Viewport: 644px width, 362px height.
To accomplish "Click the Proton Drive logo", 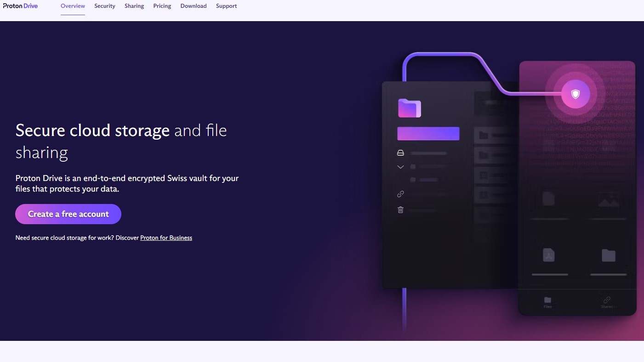I will [x=20, y=6].
